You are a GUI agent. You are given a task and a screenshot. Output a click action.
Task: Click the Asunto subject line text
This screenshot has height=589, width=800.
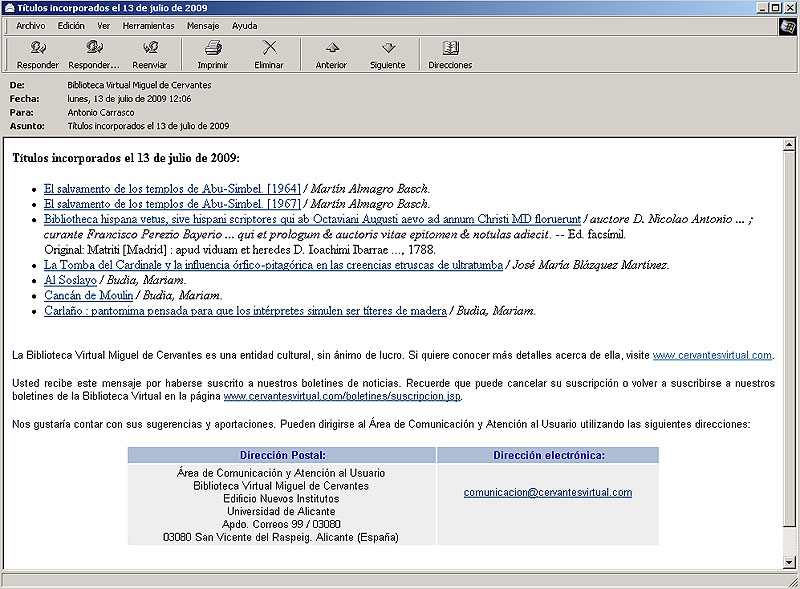pos(148,126)
